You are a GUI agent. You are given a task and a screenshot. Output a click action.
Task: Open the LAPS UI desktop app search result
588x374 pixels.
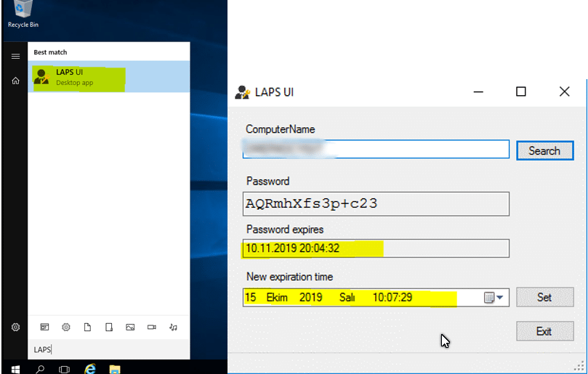[x=109, y=77]
